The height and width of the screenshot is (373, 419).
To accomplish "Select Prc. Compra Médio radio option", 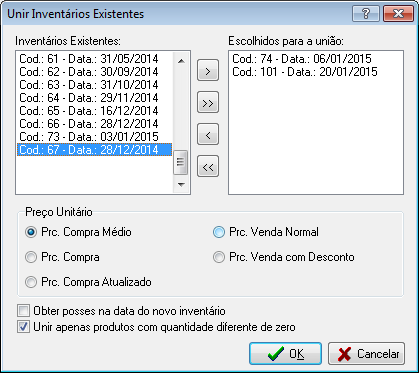I will click(x=31, y=232).
